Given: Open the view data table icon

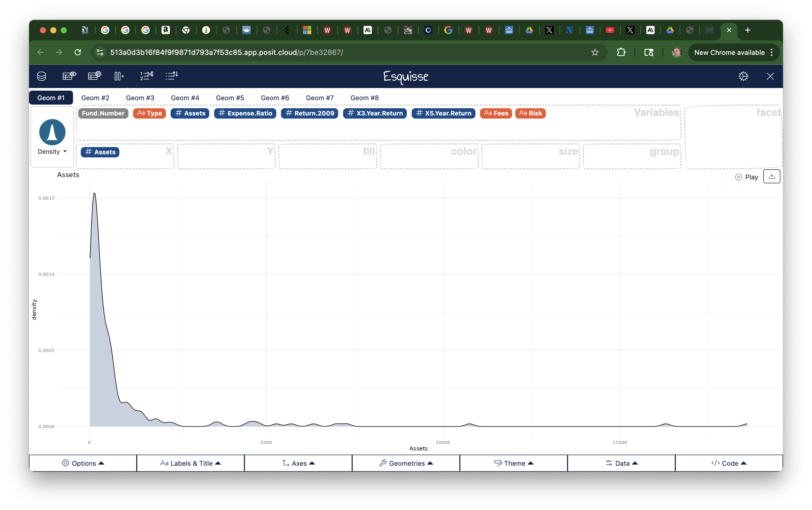Looking at the screenshot, I should pyautogui.click(x=69, y=76).
